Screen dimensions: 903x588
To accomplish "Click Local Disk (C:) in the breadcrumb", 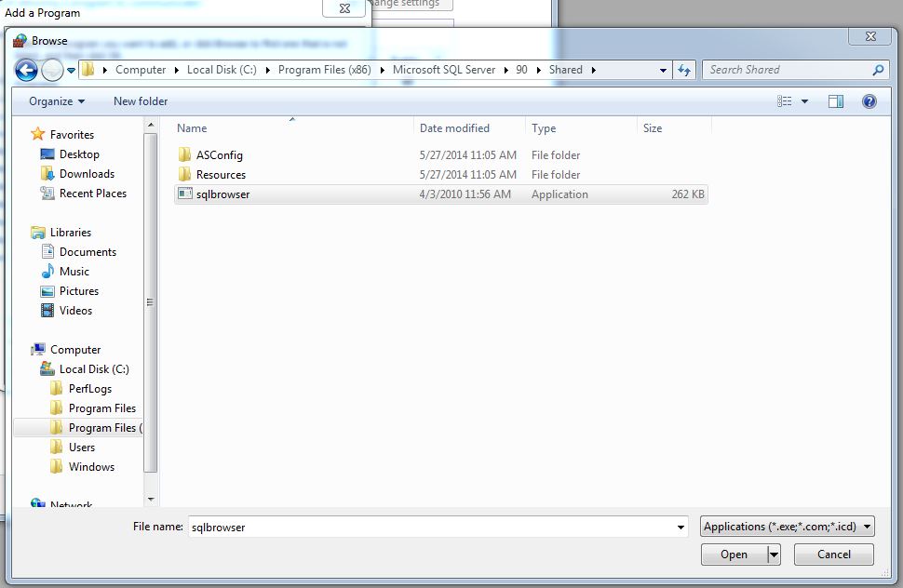I will click(222, 70).
